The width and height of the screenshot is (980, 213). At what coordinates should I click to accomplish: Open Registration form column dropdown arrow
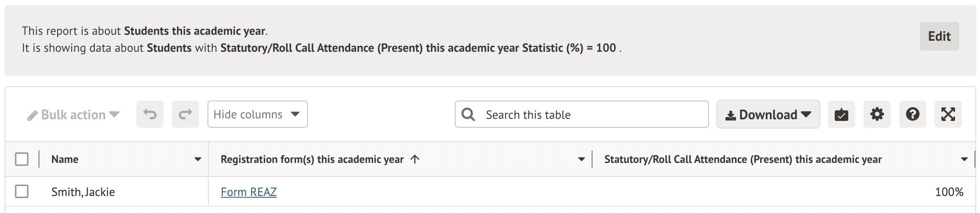point(581,160)
